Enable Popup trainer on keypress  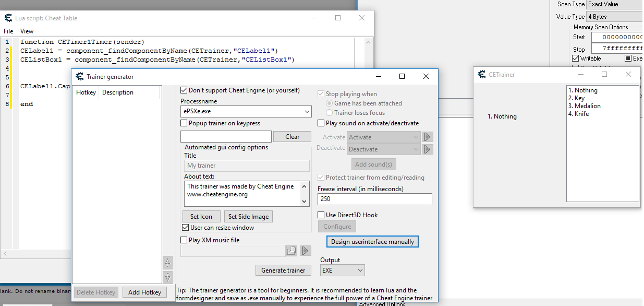[x=184, y=123]
